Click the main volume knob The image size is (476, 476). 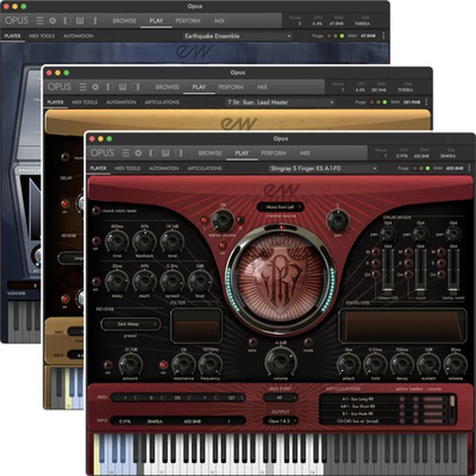point(280,361)
